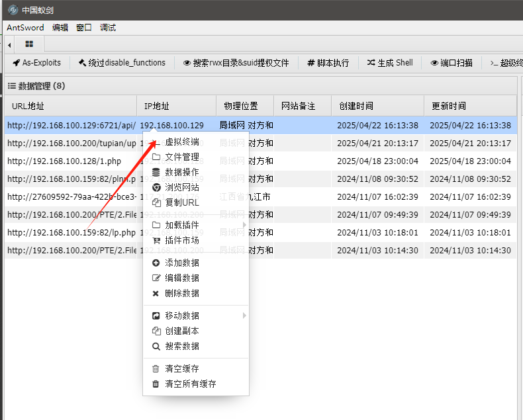The width and height of the screenshot is (523, 420).
Task: Click the cart icon for 插件市场
Action: coord(156,240)
